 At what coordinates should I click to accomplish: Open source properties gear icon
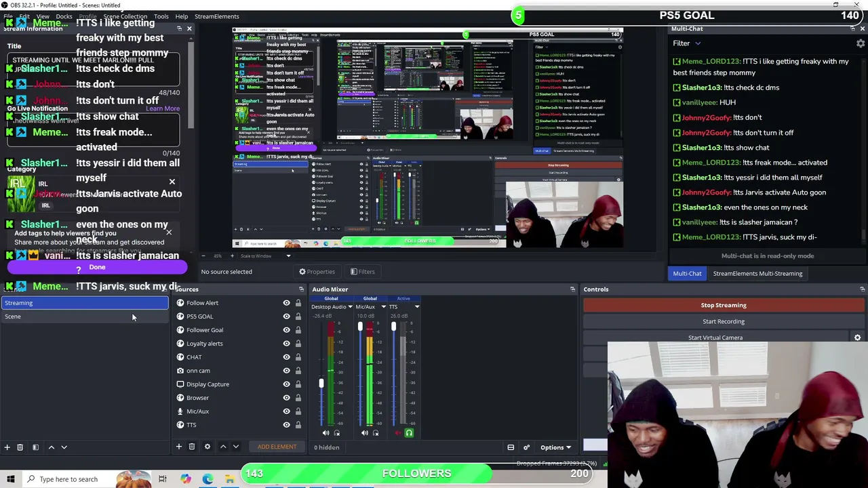[208, 447]
